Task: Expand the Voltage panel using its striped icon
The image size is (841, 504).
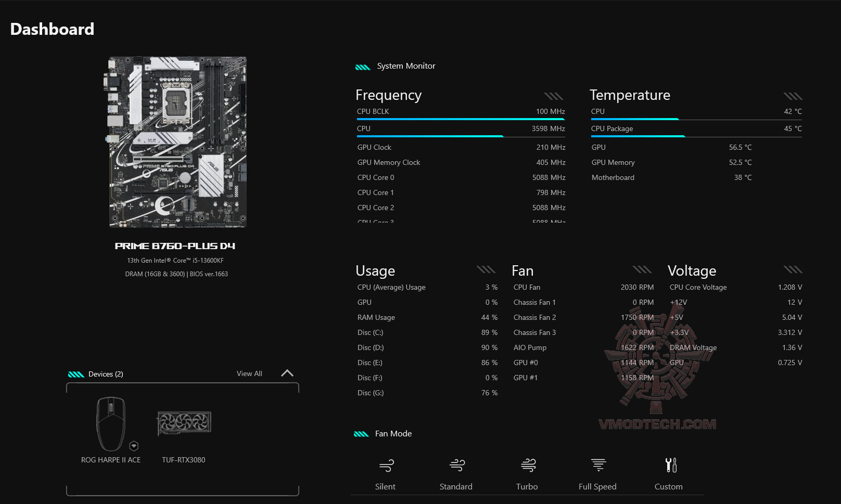Action: click(793, 269)
